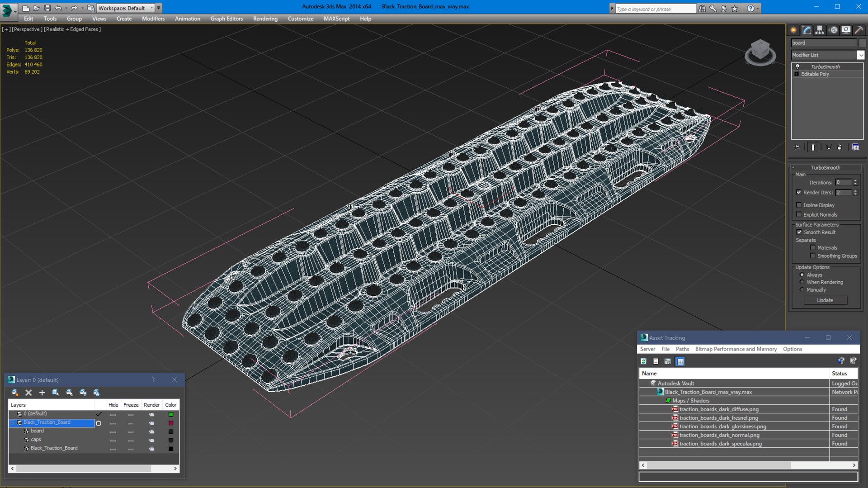This screenshot has height=488, width=868.
Task: Enable Isoline Display checkbox
Action: (x=799, y=205)
